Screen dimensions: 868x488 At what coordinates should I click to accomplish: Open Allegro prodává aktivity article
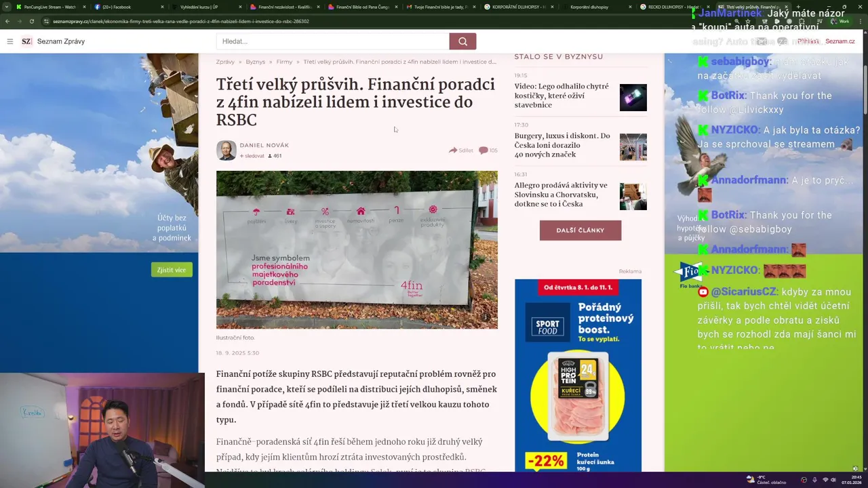coord(561,195)
